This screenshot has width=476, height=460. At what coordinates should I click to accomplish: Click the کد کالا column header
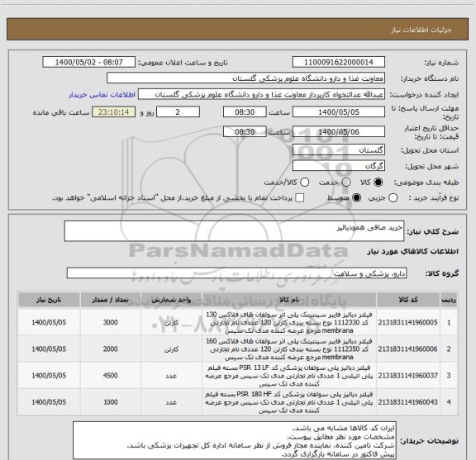pos(408,300)
